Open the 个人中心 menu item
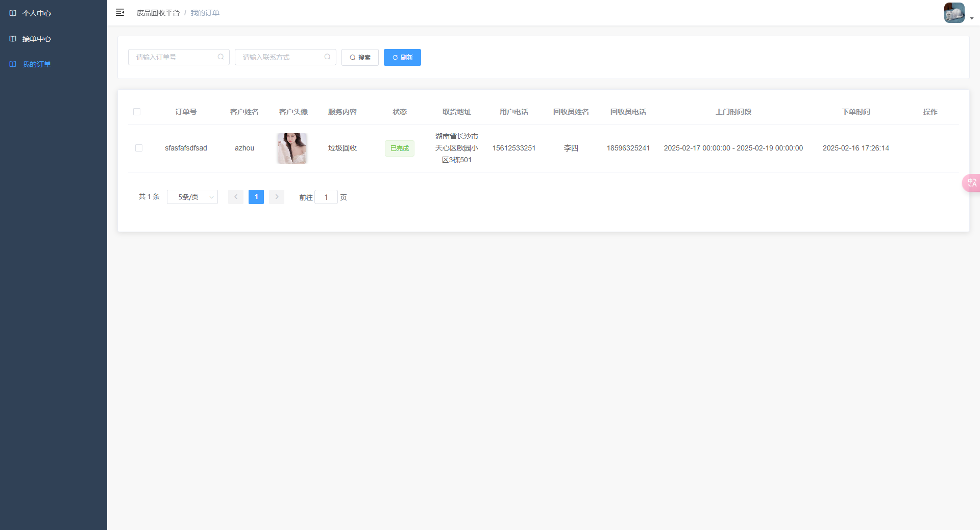 (x=54, y=13)
